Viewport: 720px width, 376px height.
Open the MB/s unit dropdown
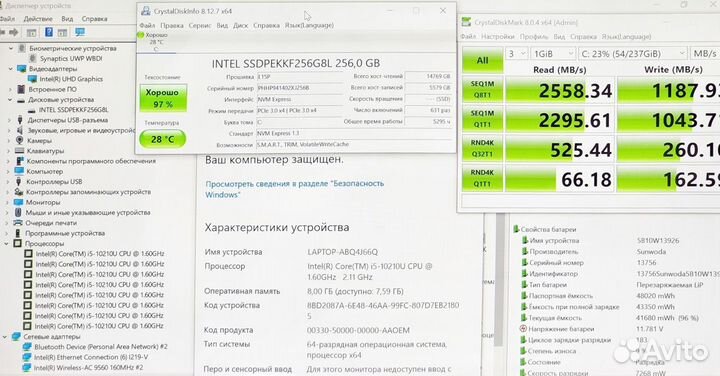click(705, 54)
